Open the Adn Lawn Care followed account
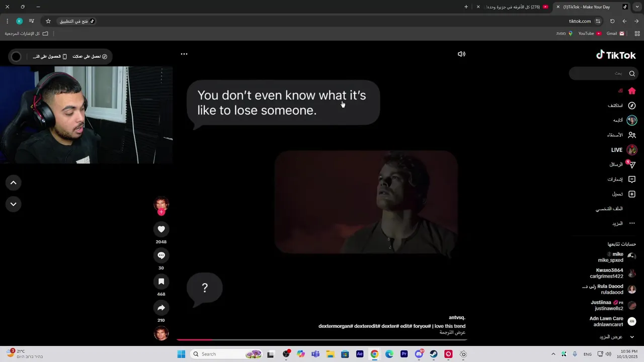The image size is (644, 362). [x=613, y=321]
